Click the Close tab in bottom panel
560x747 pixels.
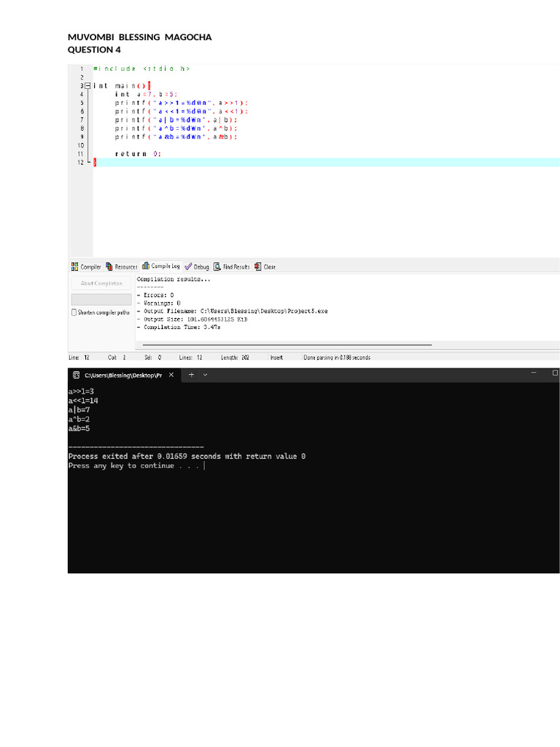[x=265, y=267]
